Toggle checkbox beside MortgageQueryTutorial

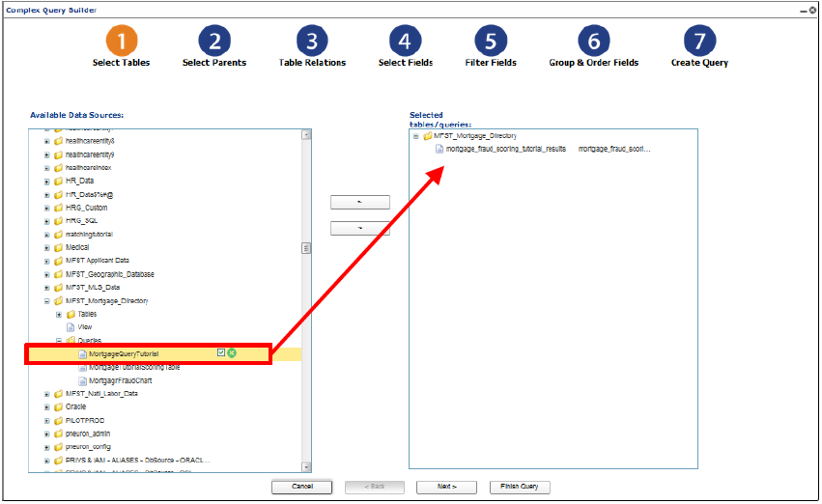[x=221, y=352]
